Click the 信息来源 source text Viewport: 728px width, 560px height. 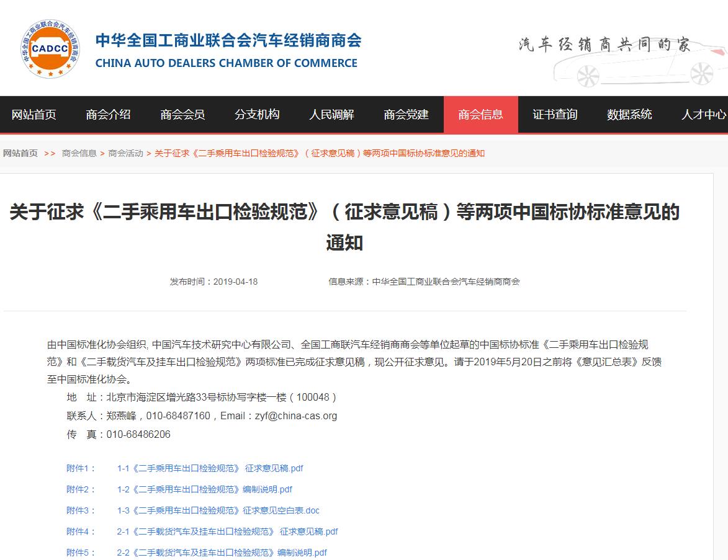pos(424,282)
